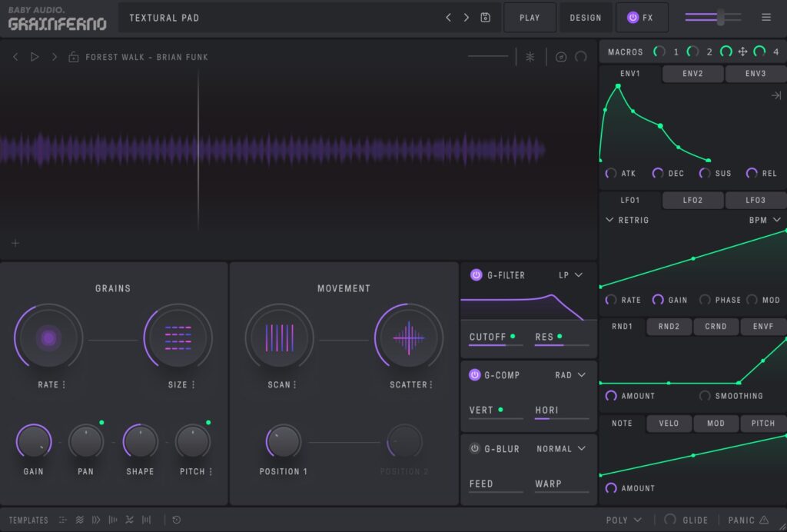Open the G-Filter LP type dropdown
787x532 pixels.
(x=570, y=275)
